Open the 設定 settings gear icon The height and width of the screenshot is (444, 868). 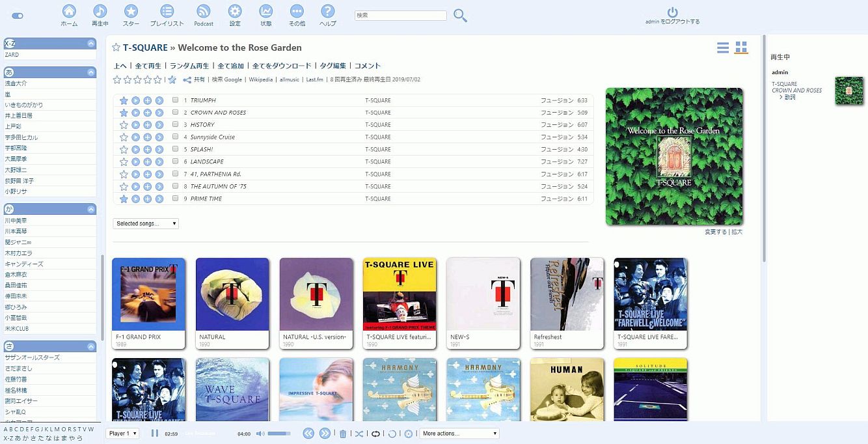(x=235, y=11)
